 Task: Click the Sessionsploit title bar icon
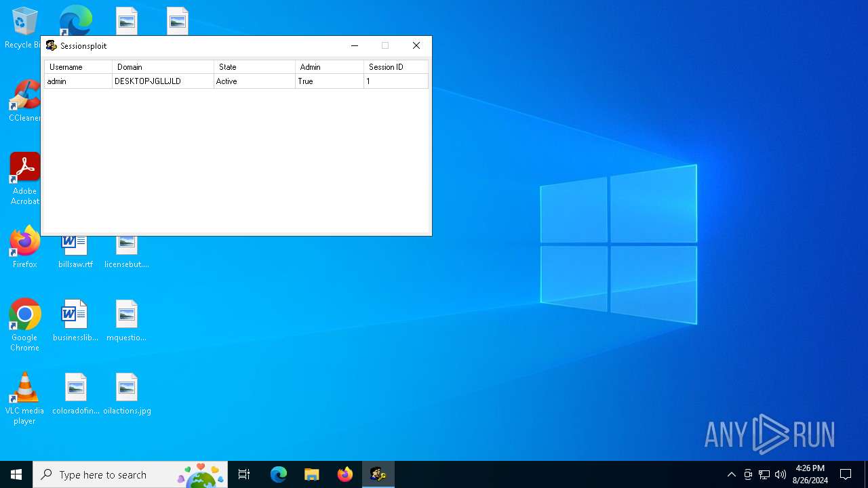click(x=51, y=45)
